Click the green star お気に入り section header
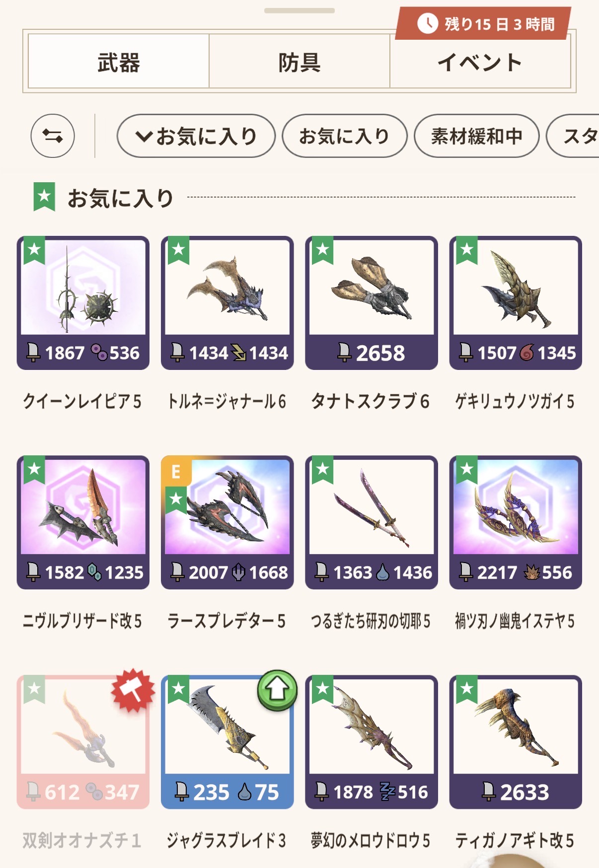The image size is (599, 868). coord(103,198)
